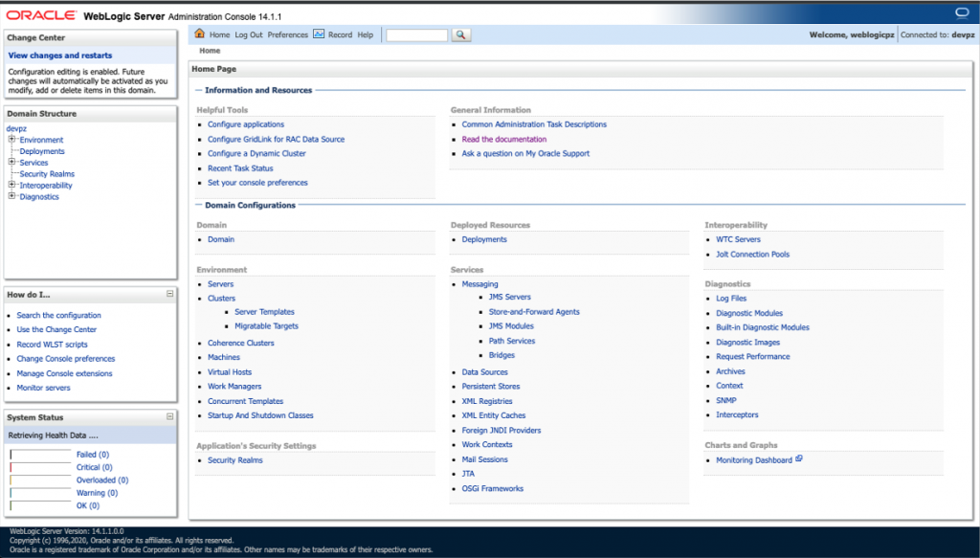Open the Help toolbar link
Screen dimensions: 980x558
[365, 35]
